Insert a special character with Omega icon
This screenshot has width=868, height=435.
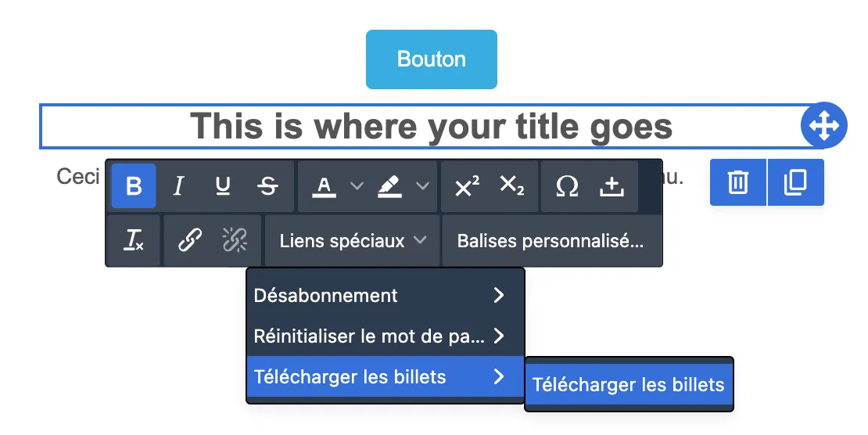click(x=567, y=186)
